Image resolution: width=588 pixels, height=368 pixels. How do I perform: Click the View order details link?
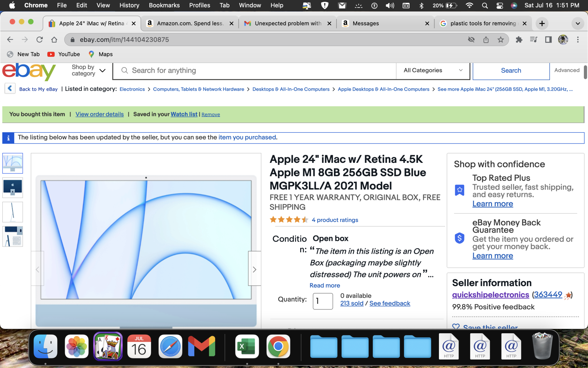pos(99,114)
